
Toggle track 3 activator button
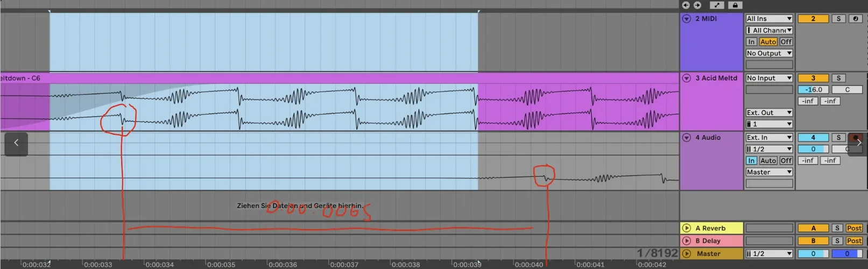tap(813, 78)
